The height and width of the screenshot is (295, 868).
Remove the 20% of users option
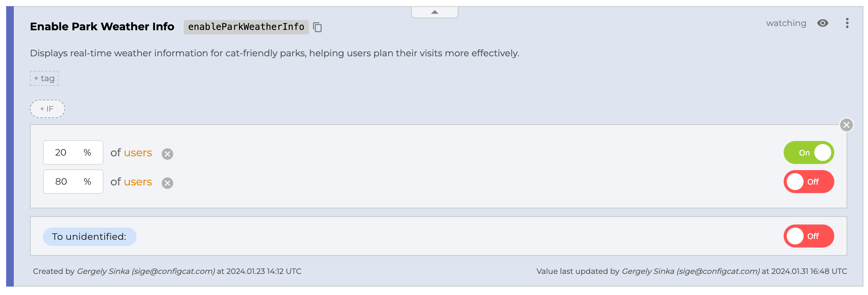point(167,154)
